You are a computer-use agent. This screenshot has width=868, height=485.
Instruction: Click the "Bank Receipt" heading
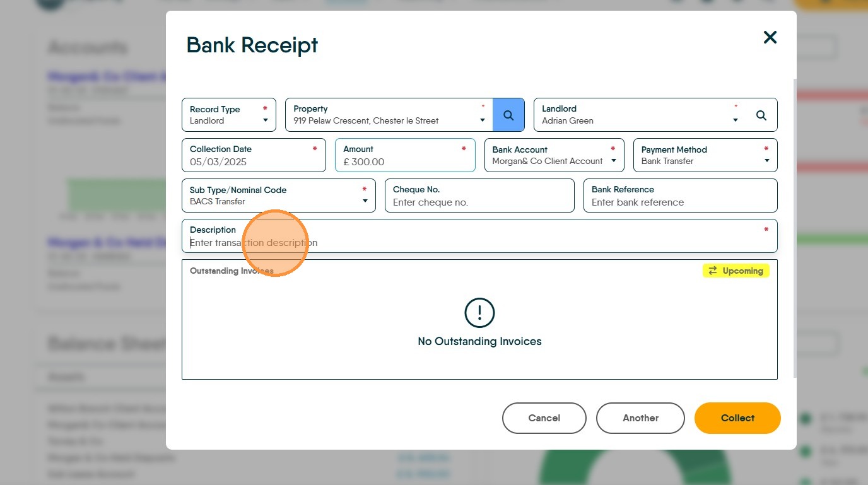click(x=252, y=45)
